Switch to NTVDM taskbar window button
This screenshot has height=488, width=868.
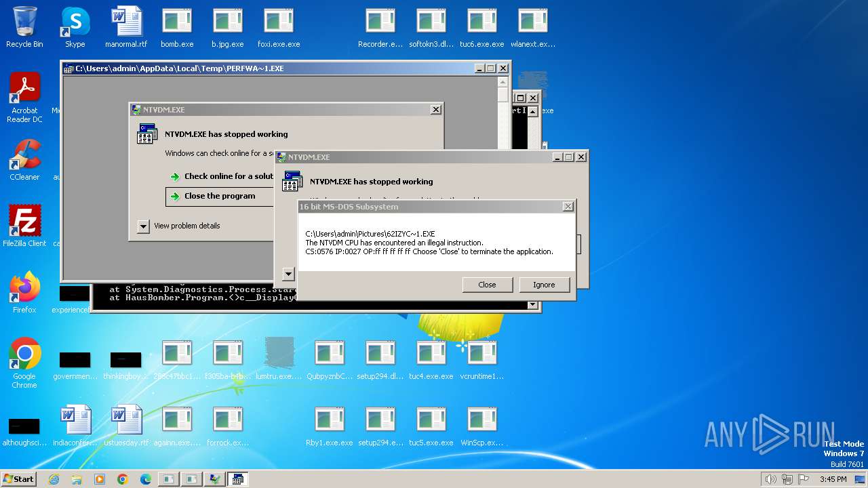[237, 479]
